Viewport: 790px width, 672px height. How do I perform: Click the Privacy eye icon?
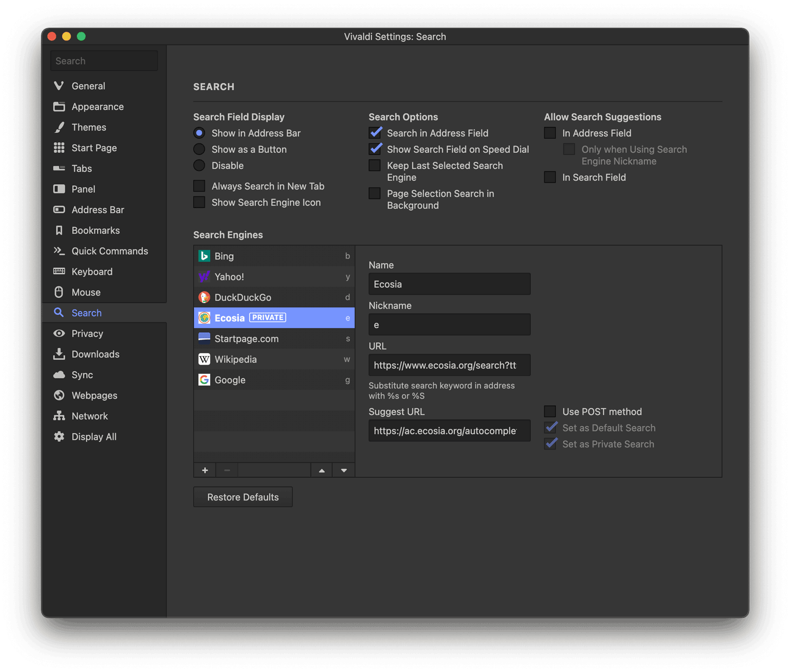[59, 333]
